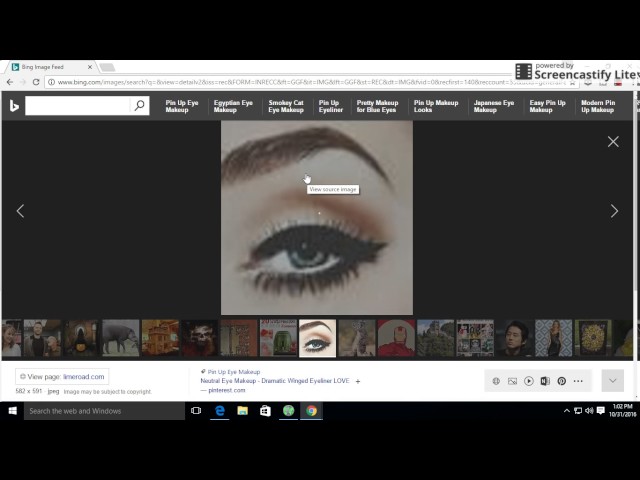The height and width of the screenshot is (480, 640).
Task: Open Modern Pin Up Makeup suggestion
Action: coord(598,106)
